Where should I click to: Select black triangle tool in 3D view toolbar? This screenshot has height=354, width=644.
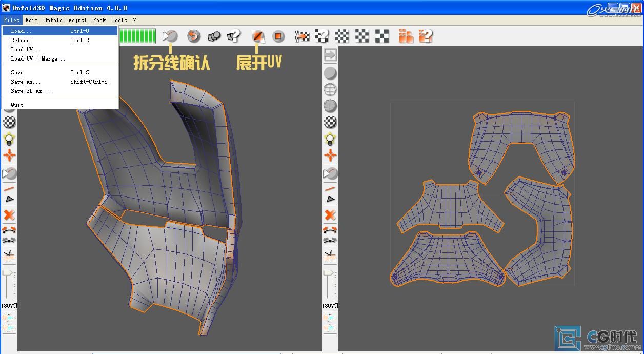click(x=9, y=199)
